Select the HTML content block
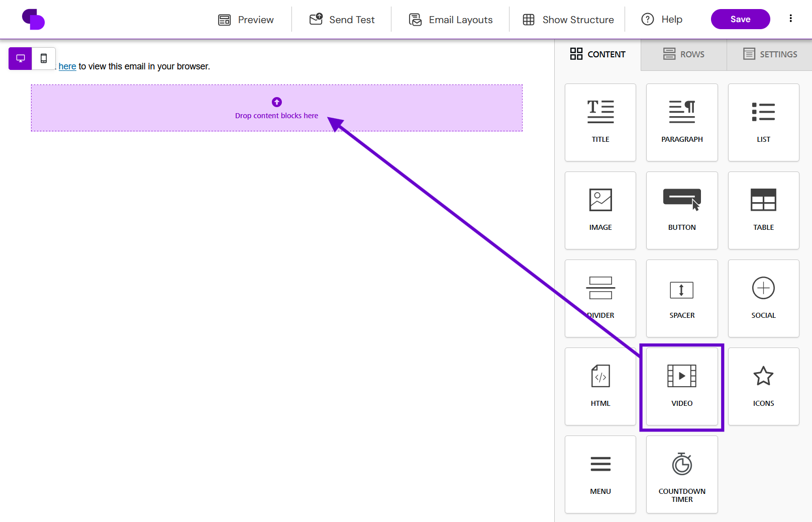This screenshot has height=522, width=812. [x=600, y=386]
